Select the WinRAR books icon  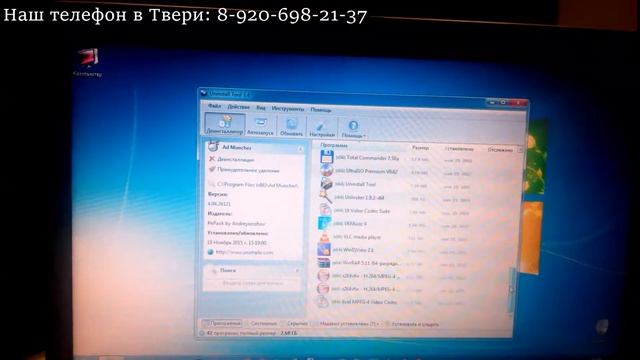coord(323,262)
